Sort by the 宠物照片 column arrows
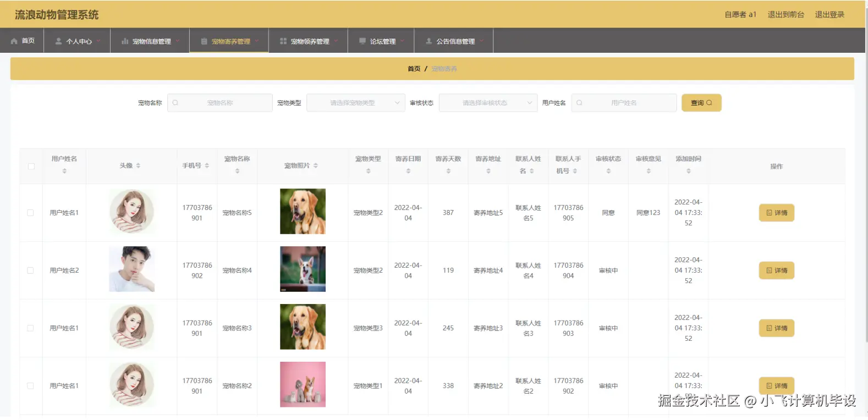This screenshot has height=420, width=868. pyautogui.click(x=316, y=165)
